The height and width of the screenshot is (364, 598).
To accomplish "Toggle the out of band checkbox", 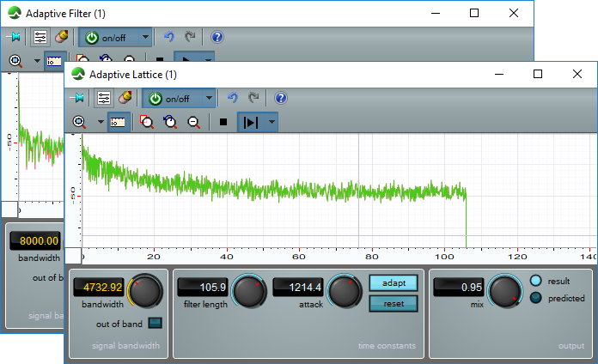I will [155, 323].
